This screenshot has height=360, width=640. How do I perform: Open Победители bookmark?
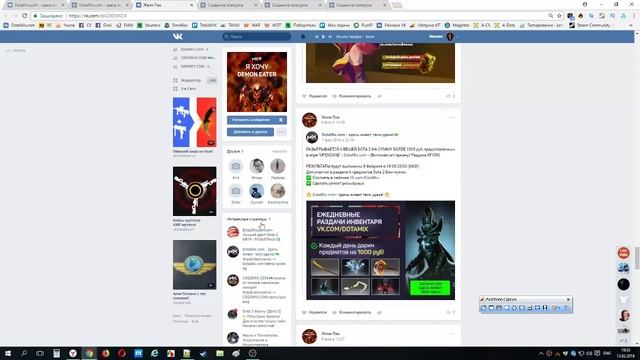tap(301, 25)
